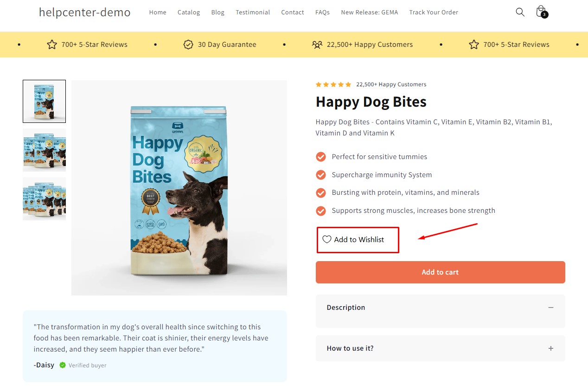
Task: Collapse the Description section
Action: (x=550, y=308)
